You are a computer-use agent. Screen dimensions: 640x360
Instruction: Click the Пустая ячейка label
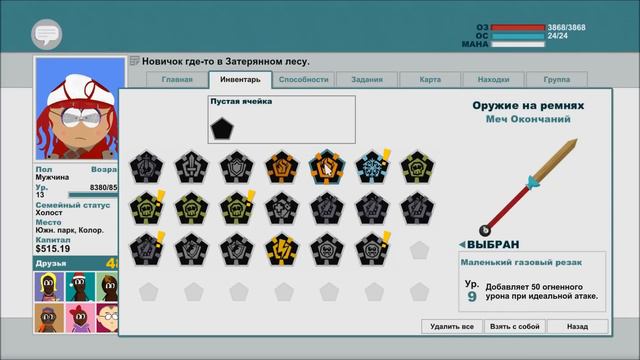241,101
